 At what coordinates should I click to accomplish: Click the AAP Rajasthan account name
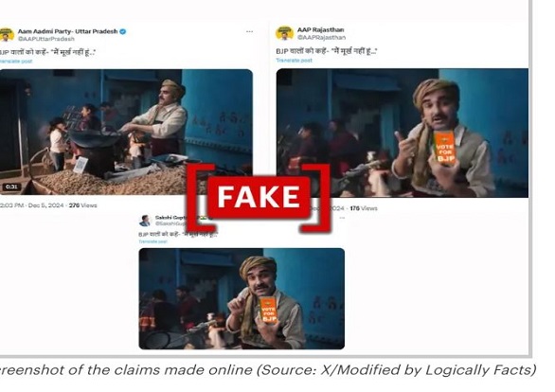click(x=321, y=29)
